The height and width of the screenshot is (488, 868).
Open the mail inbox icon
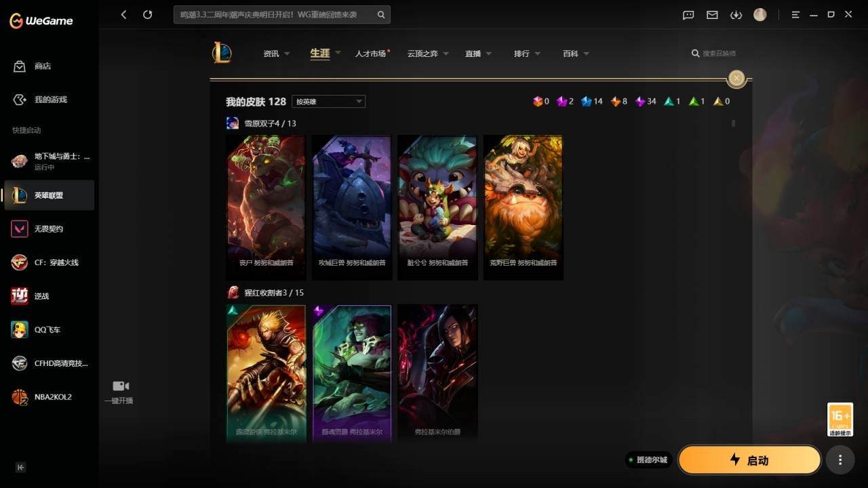712,15
